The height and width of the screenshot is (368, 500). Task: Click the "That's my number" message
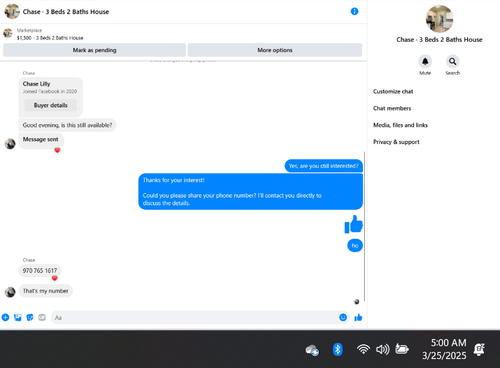point(45,291)
